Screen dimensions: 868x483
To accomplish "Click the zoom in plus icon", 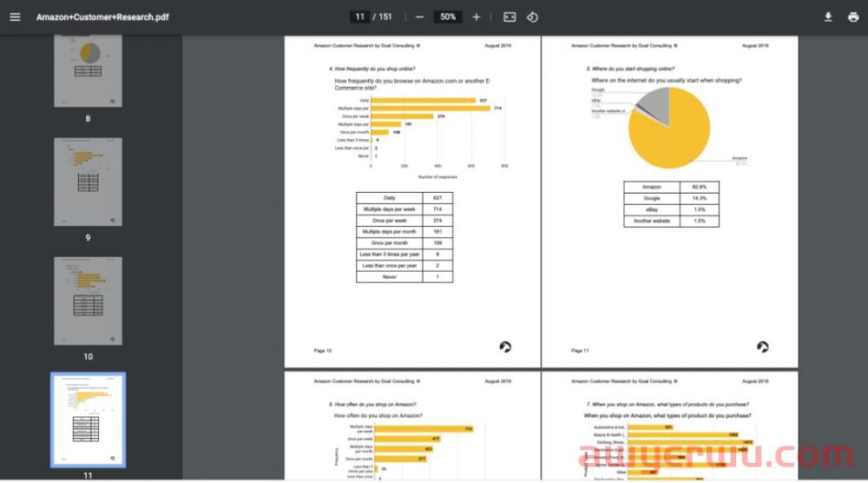I will (x=476, y=17).
